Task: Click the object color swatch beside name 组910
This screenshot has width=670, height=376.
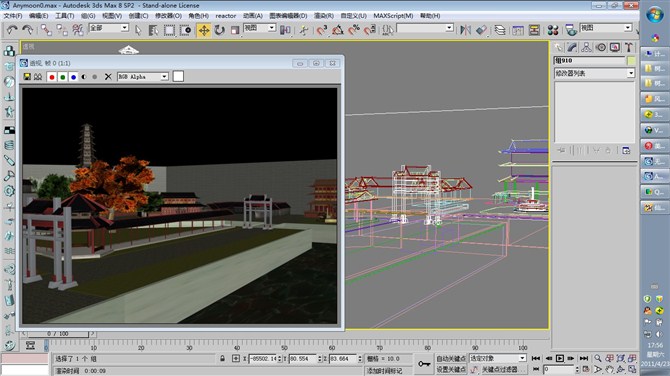Action: (x=631, y=61)
